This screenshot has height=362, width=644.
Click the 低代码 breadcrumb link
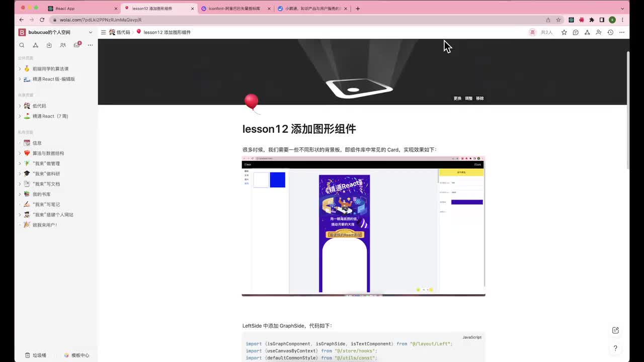(120, 32)
